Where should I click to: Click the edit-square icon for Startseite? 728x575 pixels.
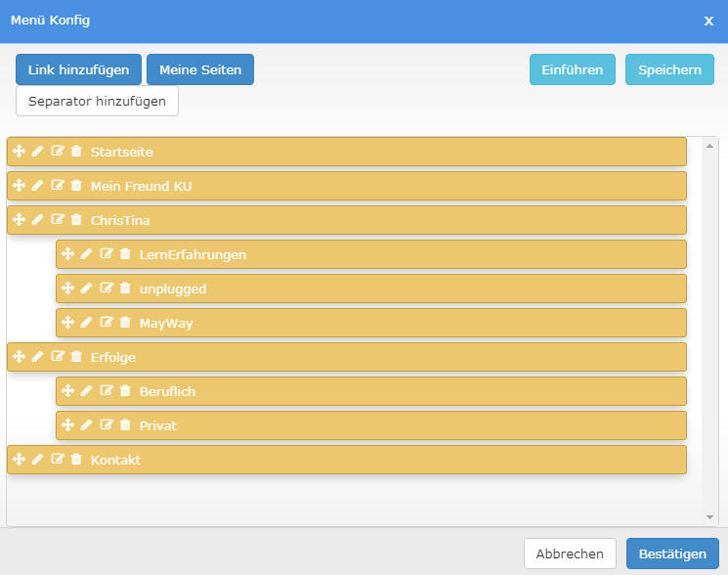point(58,152)
